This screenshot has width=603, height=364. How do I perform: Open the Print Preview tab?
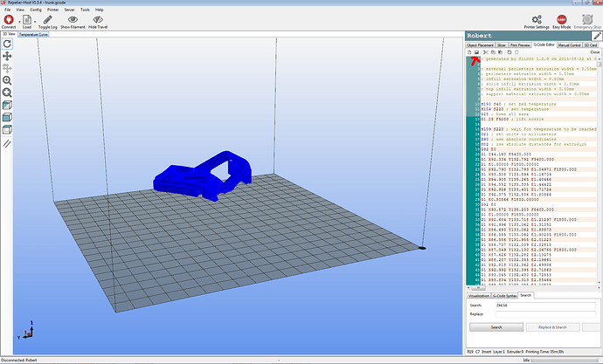point(520,45)
